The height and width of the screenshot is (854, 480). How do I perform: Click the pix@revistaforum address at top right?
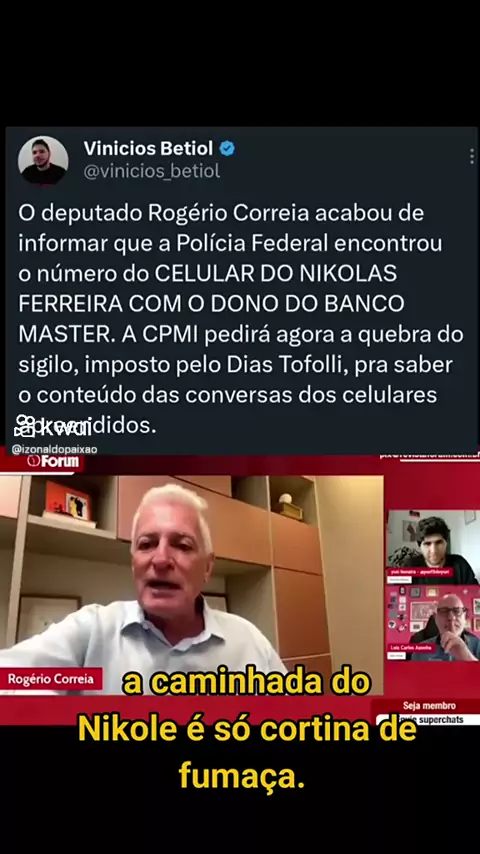[x=429, y=456]
